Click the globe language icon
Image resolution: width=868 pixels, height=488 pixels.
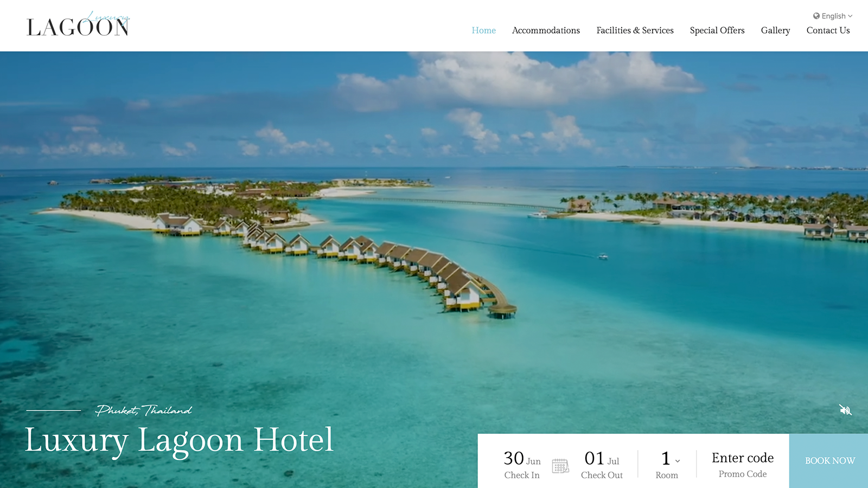tap(816, 16)
